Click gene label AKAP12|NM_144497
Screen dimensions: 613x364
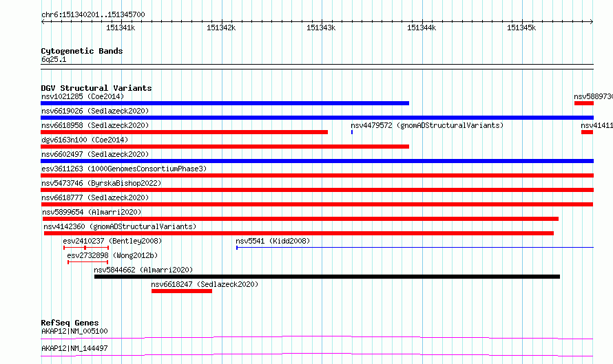click(74, 348)
